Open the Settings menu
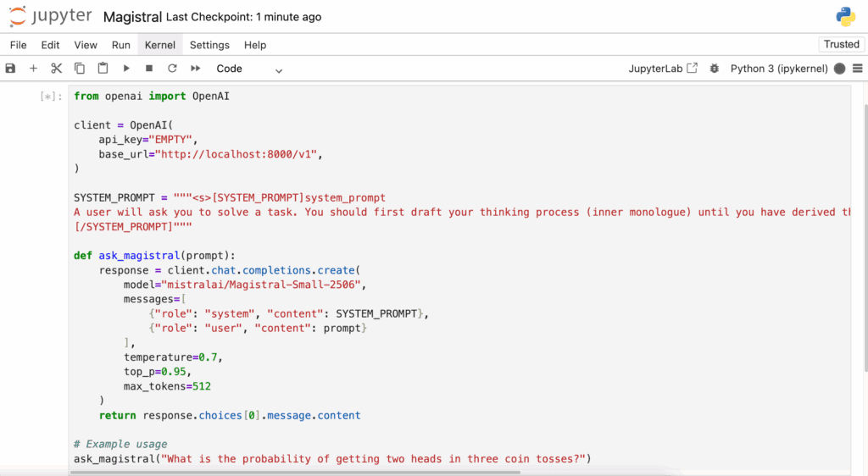The height and width of the screenshot is (476, 868). click(209, 45)
